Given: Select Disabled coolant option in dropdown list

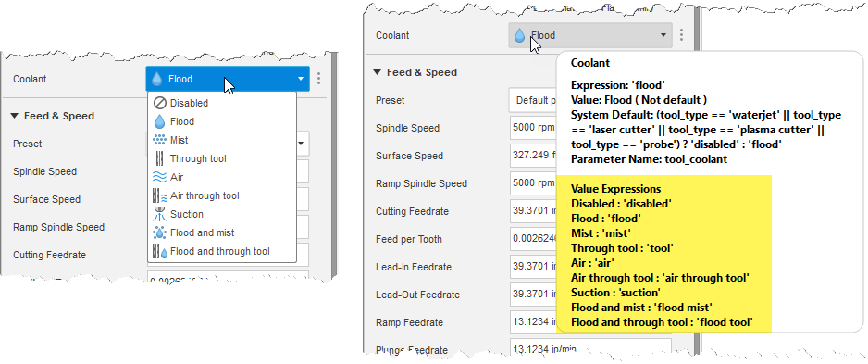Looking at the screenshot, I should (x=222, y=103).
